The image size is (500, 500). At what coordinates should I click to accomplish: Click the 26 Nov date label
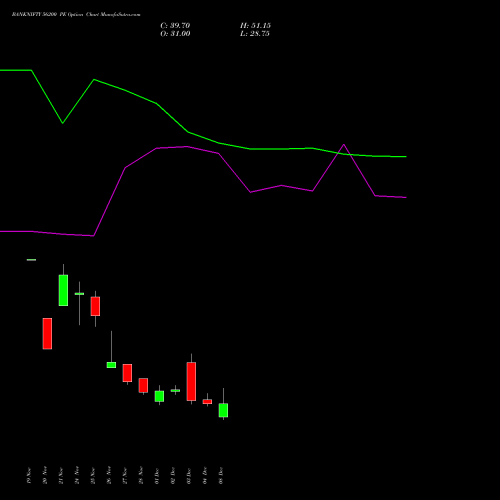click(109, 476)
